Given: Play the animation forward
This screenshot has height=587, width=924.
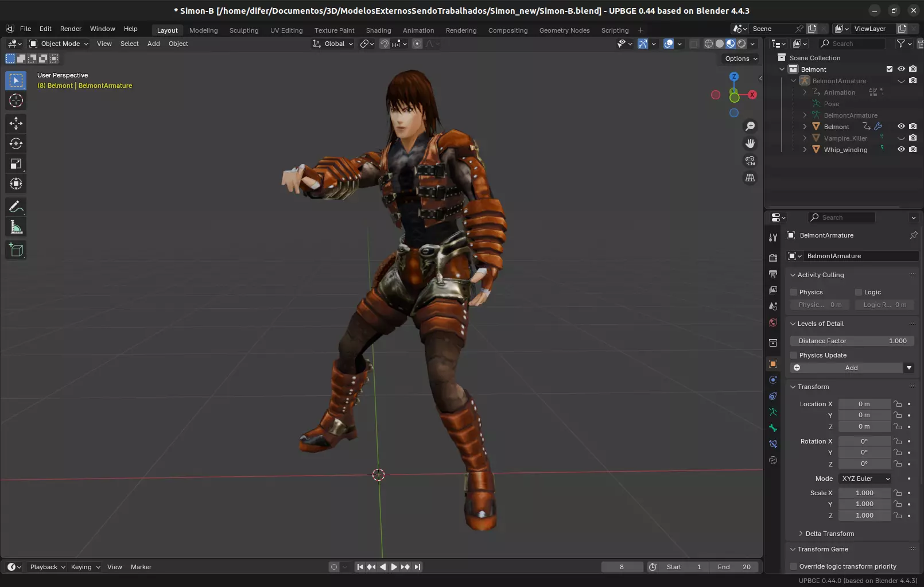Looking at the screenshot, I should (394, 567).
